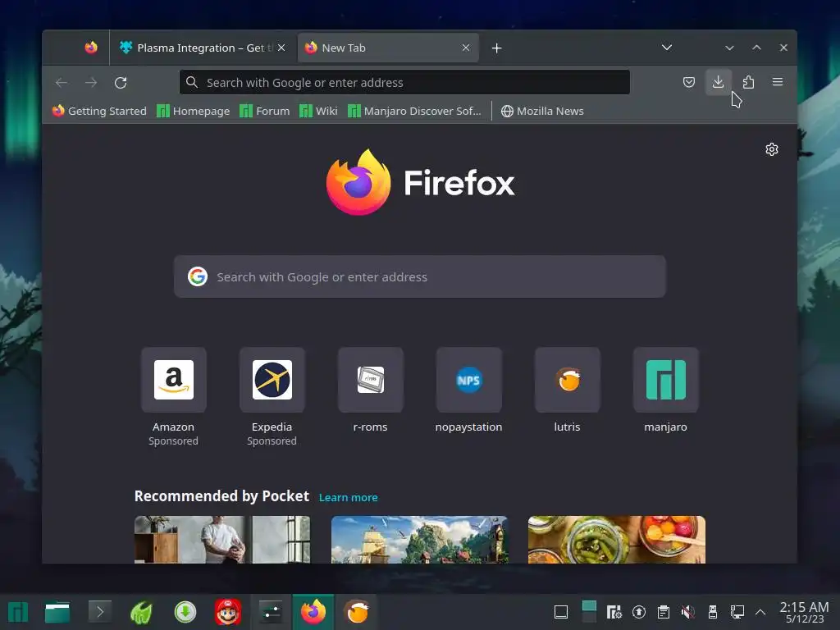The width and height of the screenshot is (840, 630).
Task: Open green download arrow app in taskbar
Action: tap(185, 612)
